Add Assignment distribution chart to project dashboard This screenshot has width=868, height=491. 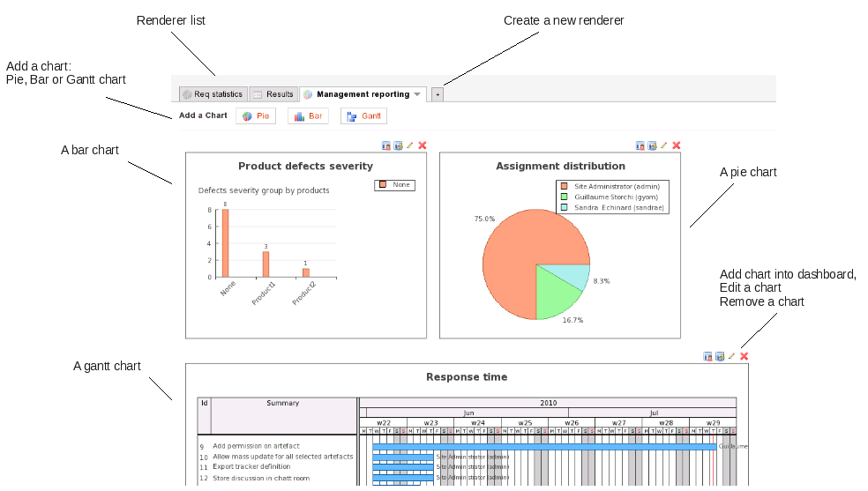point(652,145)
